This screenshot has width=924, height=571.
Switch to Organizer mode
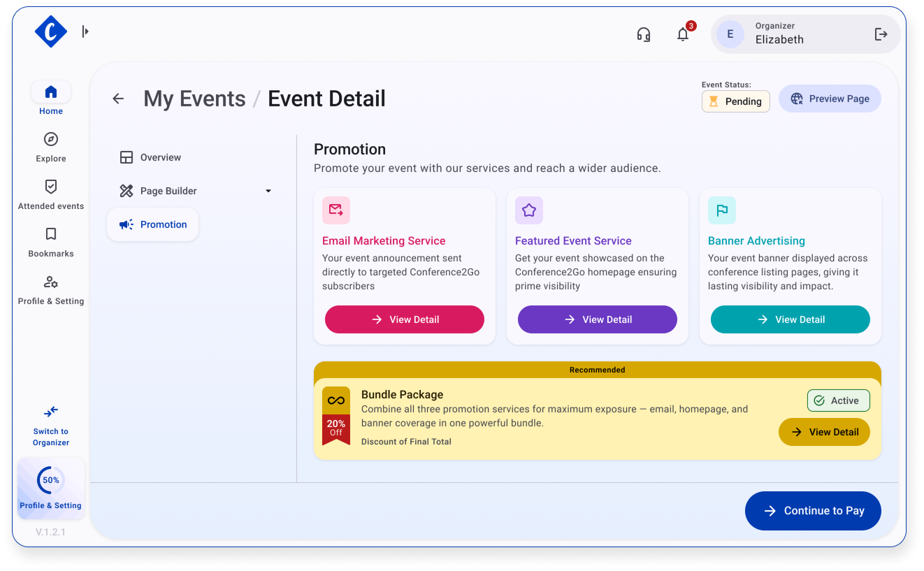point(51,425)
